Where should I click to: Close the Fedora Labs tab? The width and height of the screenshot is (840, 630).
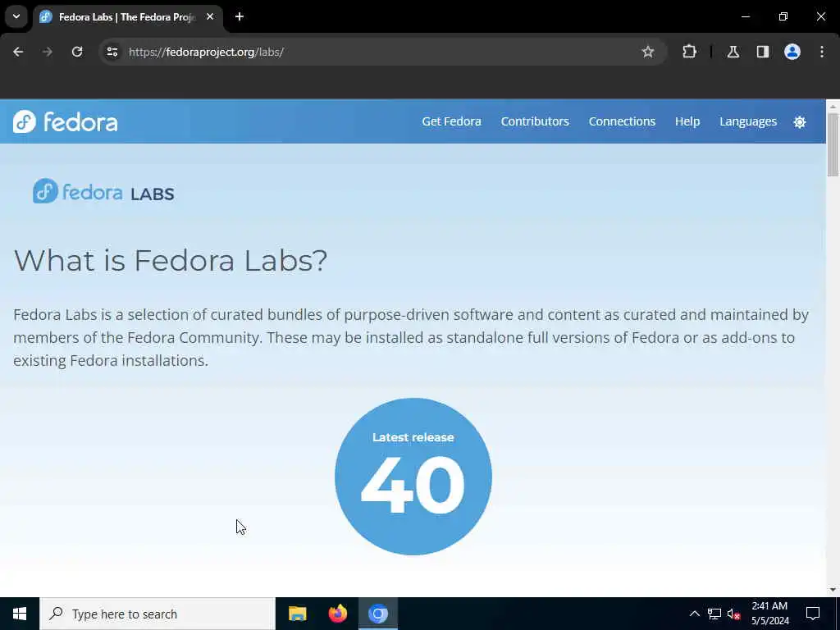pos(210,16)
